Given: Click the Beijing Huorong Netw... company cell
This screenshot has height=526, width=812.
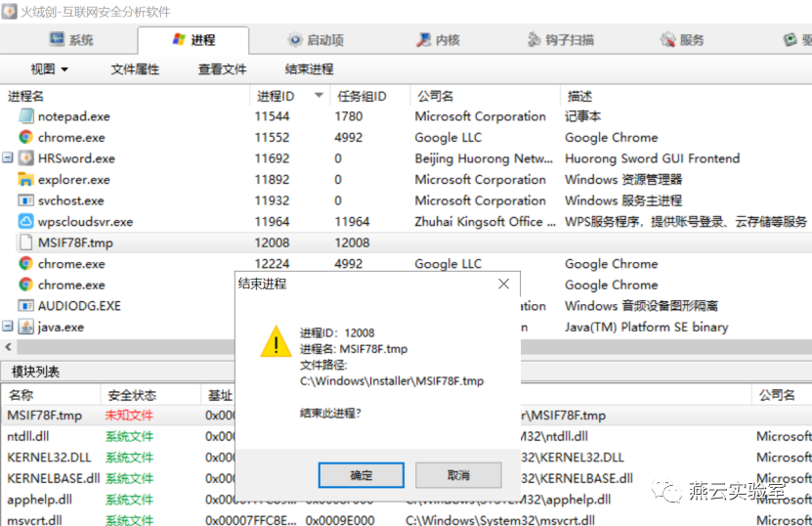Looking at the screenshot, I should [484, 158].
